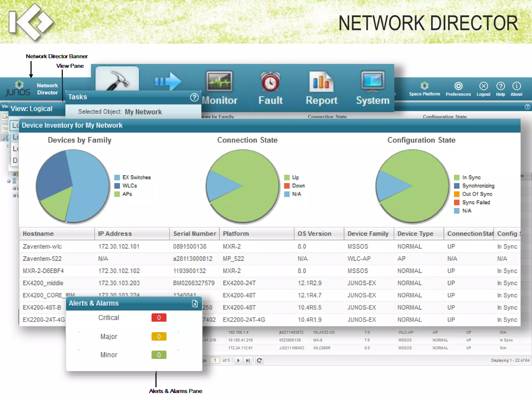Click OS version 12.1R4.7 cell
532x399 pixels.
[310, 295]
